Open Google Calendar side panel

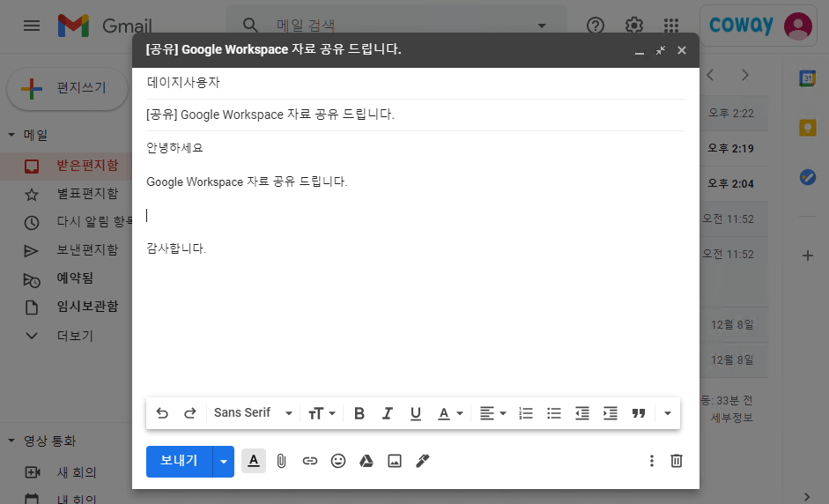point(807,78)
